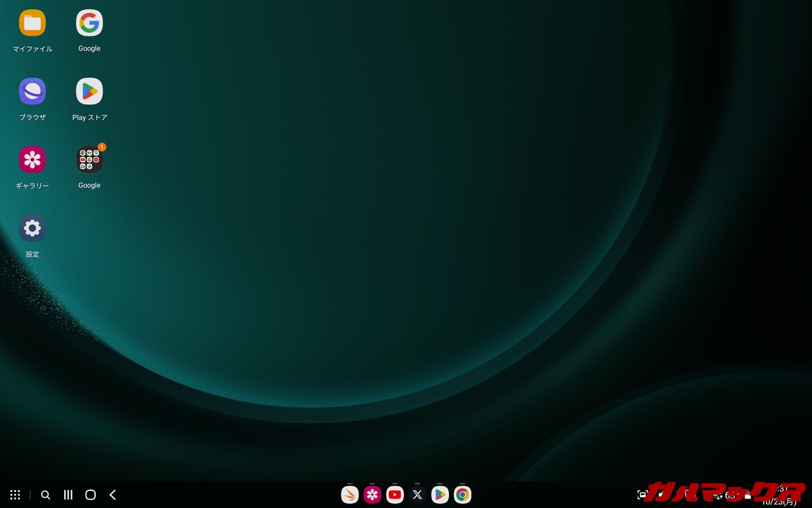Open the マイファイル (My Files) desktop app
Viewport: 812px width, 508px height.
pyautogui.click(x=32, y=23)
